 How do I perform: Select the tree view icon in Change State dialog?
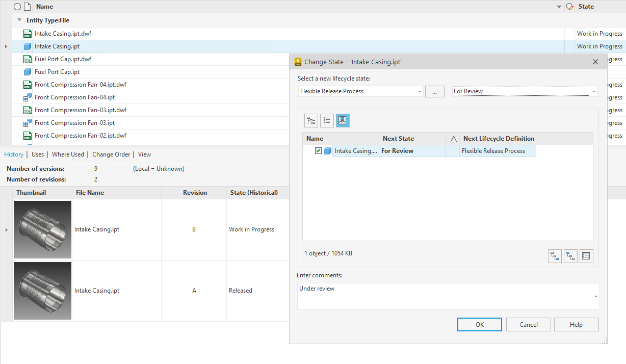coord(311,120)
